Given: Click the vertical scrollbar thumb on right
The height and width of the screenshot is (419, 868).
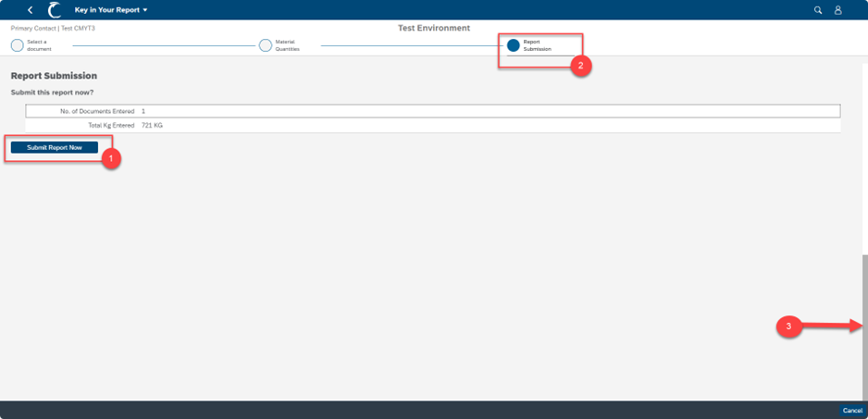Looking at the screenshot, I should coord(865,324).
